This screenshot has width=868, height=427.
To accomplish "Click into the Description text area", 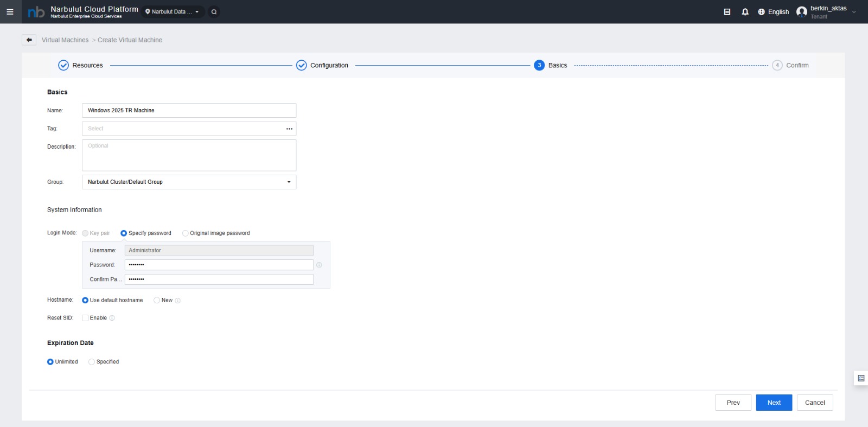I will pos(189,155).
